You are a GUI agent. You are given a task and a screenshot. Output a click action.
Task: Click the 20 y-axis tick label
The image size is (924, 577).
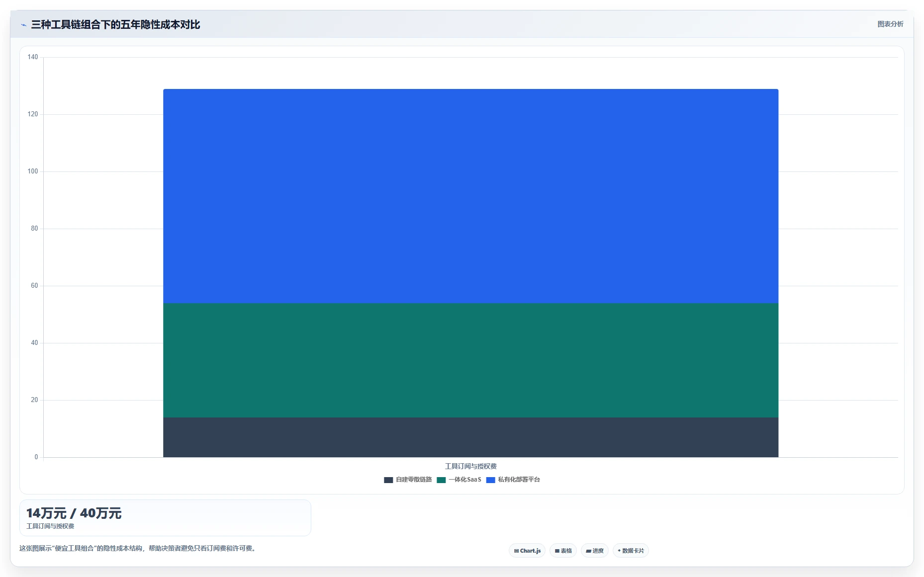click(x=34, y=400)
